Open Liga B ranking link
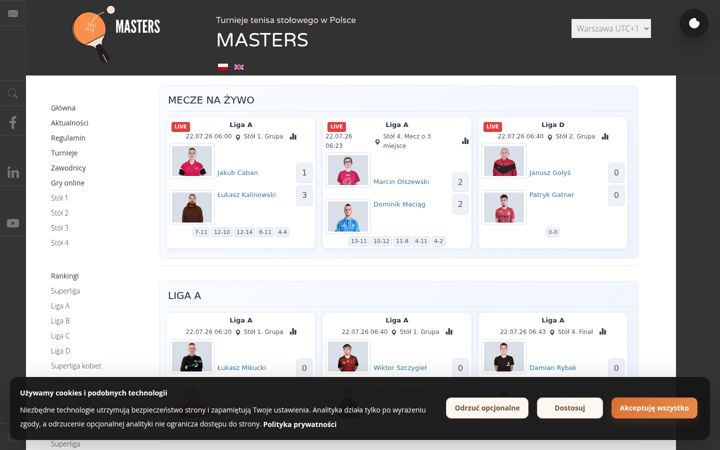Viewport: 720px width, 450px height. click(60, 321)
